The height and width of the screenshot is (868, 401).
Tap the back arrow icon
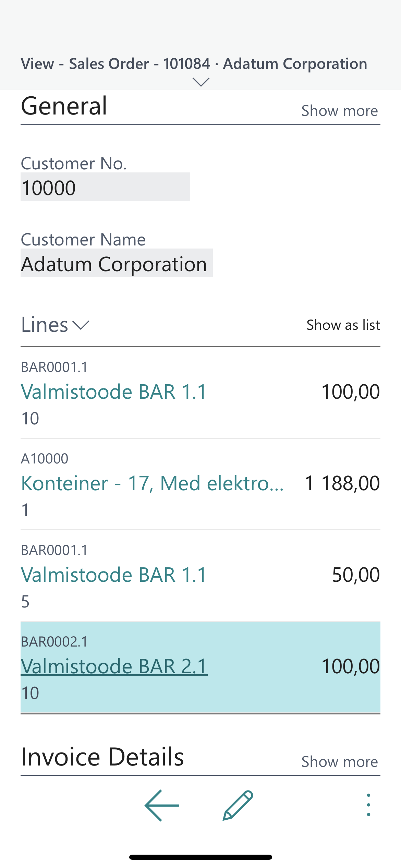click(162, 805)
